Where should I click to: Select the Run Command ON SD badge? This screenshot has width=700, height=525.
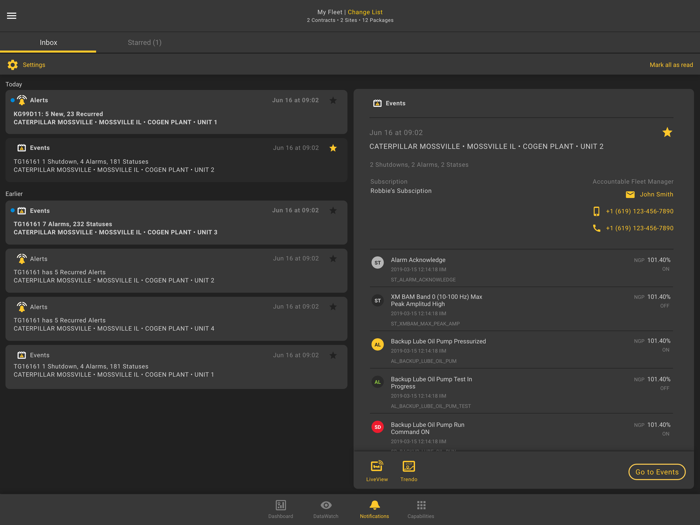378,427
